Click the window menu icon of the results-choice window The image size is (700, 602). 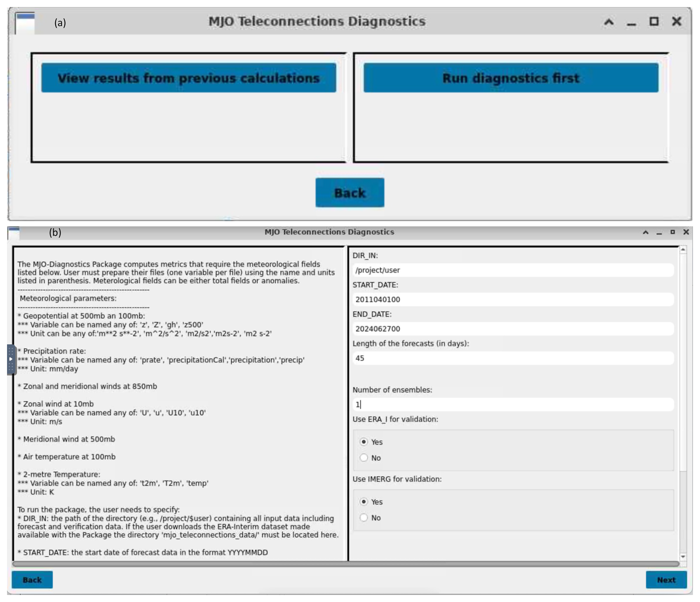point(25,22)
